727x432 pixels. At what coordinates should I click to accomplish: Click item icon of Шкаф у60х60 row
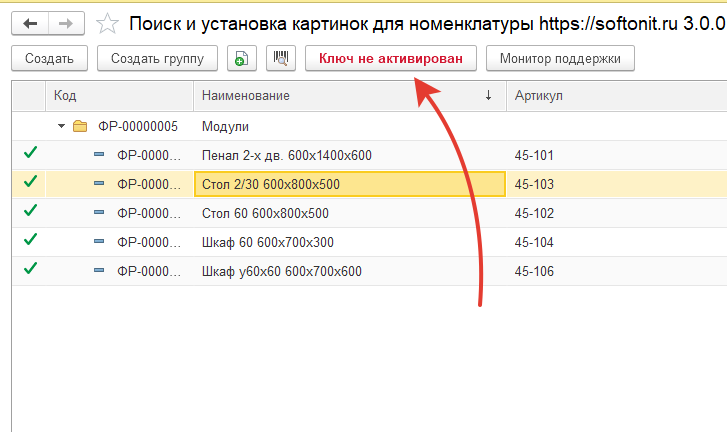pos(99,270)
